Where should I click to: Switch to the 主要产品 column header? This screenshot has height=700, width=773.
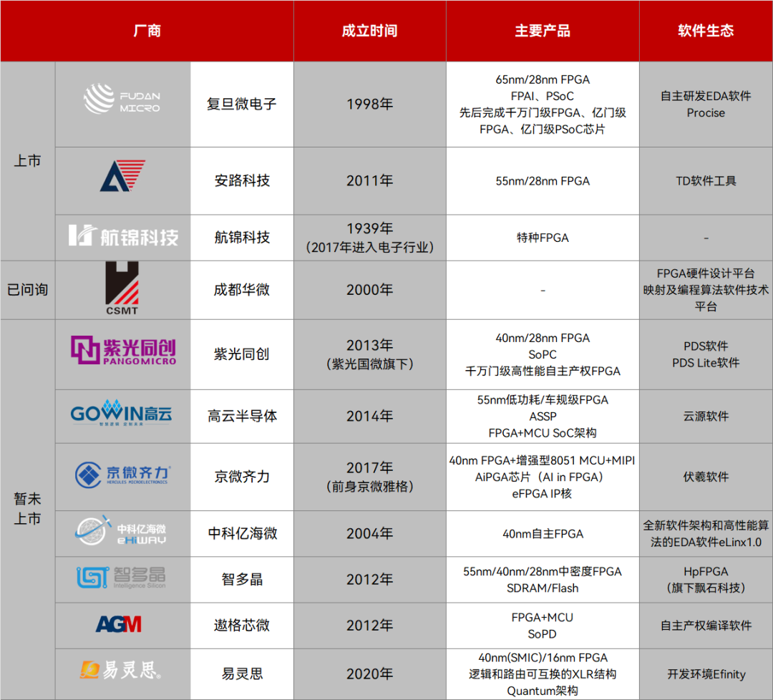coord(542,31)
